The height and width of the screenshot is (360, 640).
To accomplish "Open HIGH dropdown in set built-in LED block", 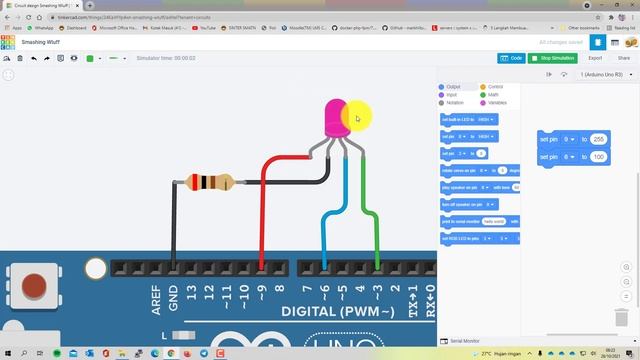I will click(486, 120).
